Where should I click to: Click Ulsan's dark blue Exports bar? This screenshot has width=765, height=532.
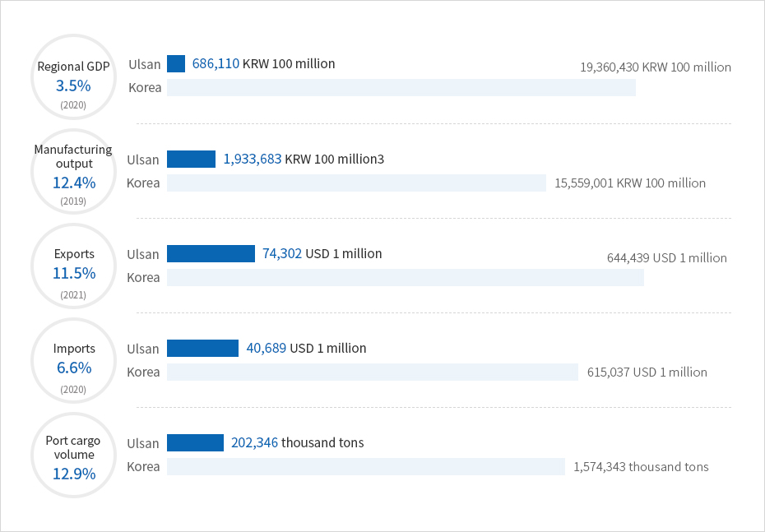pyautogui.click(x=211, y=254)
